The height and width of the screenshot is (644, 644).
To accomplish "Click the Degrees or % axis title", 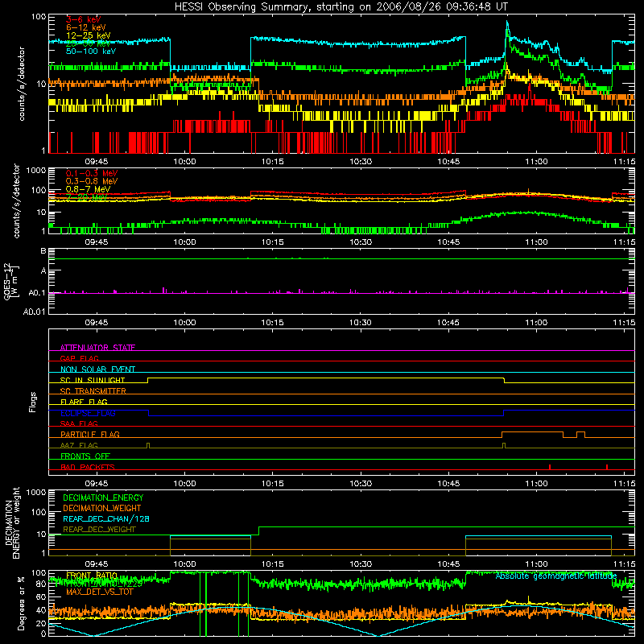I will pyautogui.click(x=21, y=603).
